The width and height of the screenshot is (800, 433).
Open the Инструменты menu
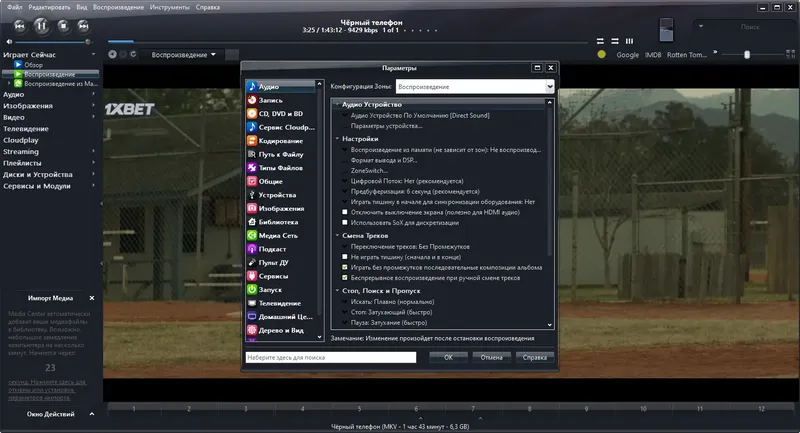tap(169, 7)
